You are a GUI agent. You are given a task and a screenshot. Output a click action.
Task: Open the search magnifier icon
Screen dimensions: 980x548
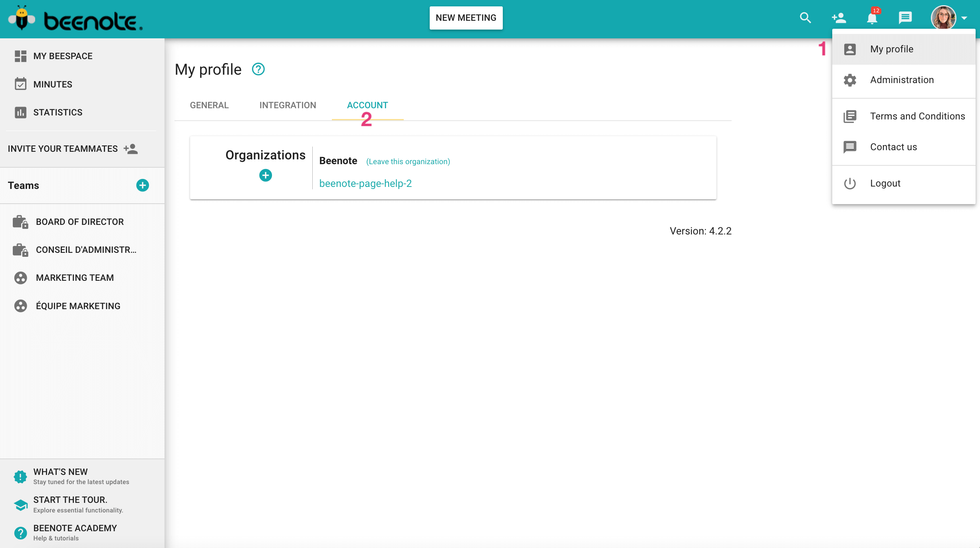click(805, 18)
